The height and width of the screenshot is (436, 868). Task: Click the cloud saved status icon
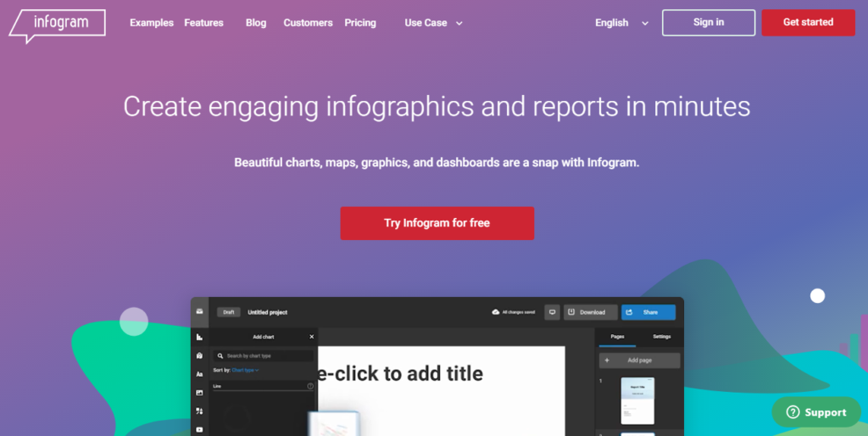(496, 312)
